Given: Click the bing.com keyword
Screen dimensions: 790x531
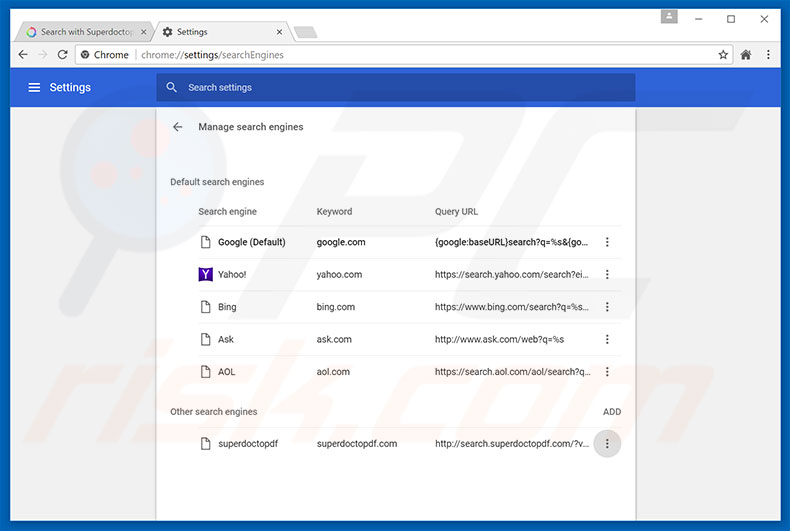Looking at the screenshot, I should pyautogui.click(x=336, y=307).
